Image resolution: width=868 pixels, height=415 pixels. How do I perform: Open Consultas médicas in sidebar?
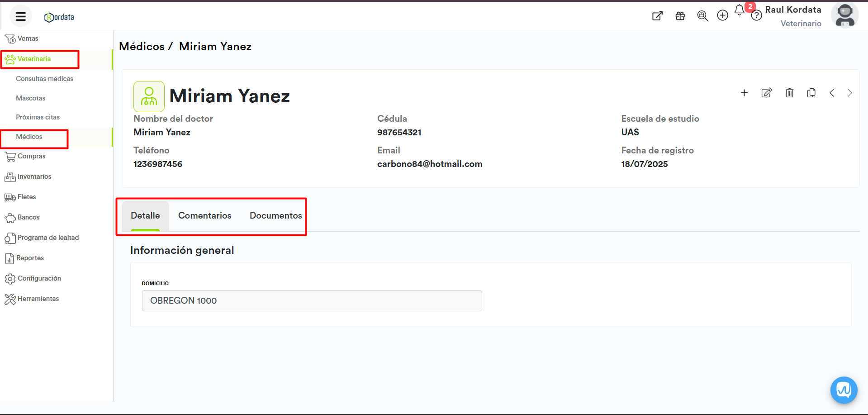click(44, 79)
